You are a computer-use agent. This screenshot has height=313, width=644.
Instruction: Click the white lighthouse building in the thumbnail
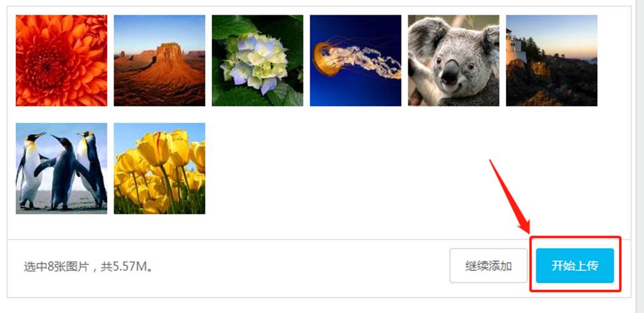click(x=513, y=46)
